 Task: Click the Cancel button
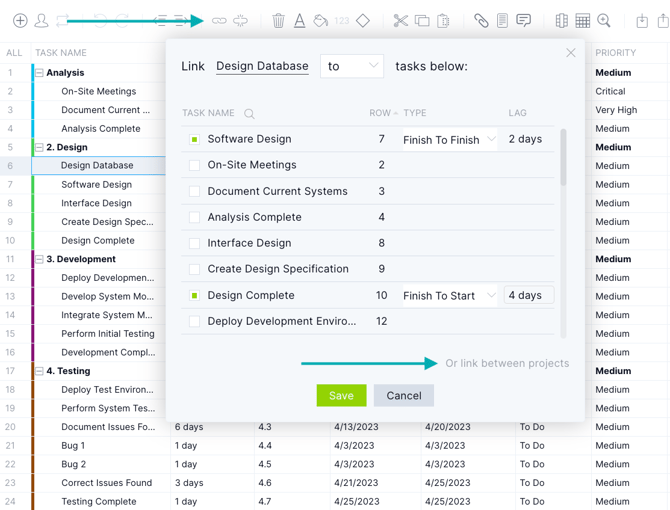pos(404,396)
